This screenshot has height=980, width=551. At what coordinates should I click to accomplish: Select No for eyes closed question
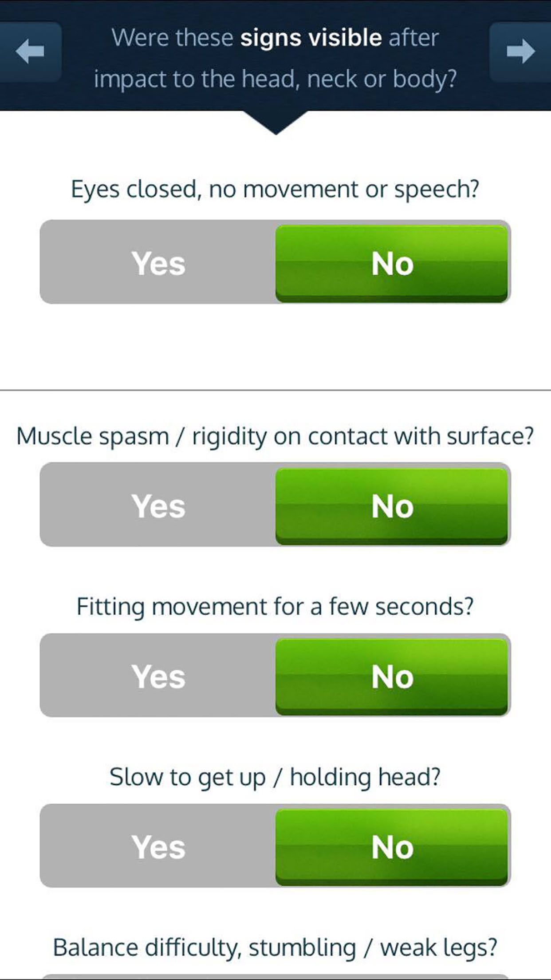(392, 263)
